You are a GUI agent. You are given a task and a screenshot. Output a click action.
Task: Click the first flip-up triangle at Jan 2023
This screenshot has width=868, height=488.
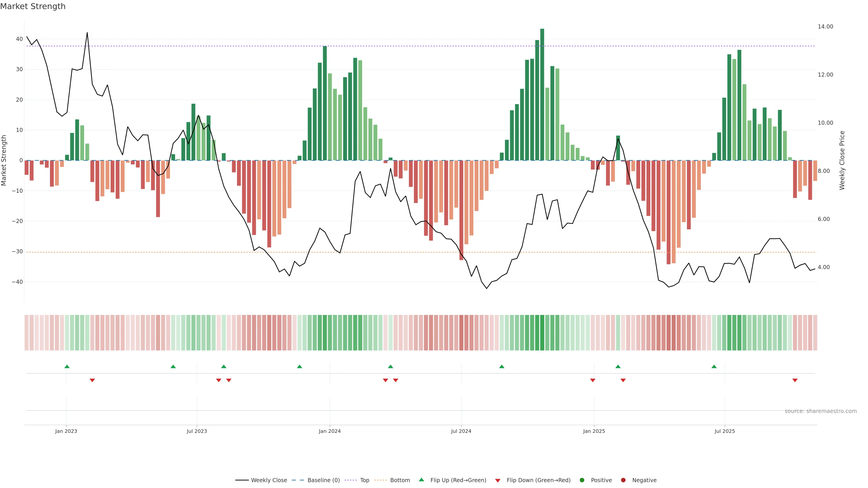[x=67, y=366]
